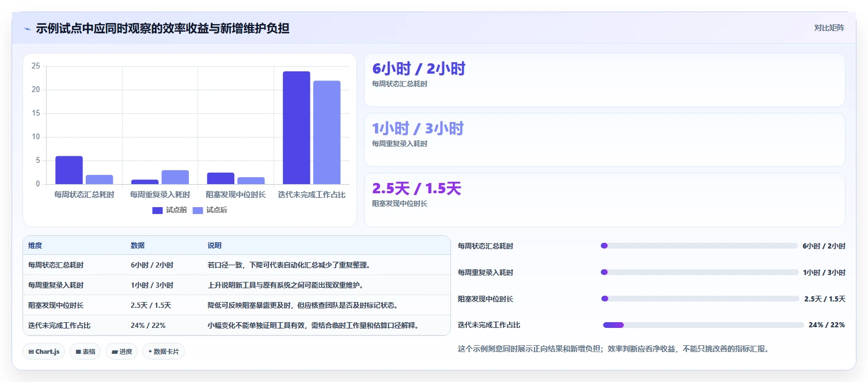The image size is (868, 382).
Task: Click 试点后 bar for 迭代未完成工作占比
Action: pos(327,132)
